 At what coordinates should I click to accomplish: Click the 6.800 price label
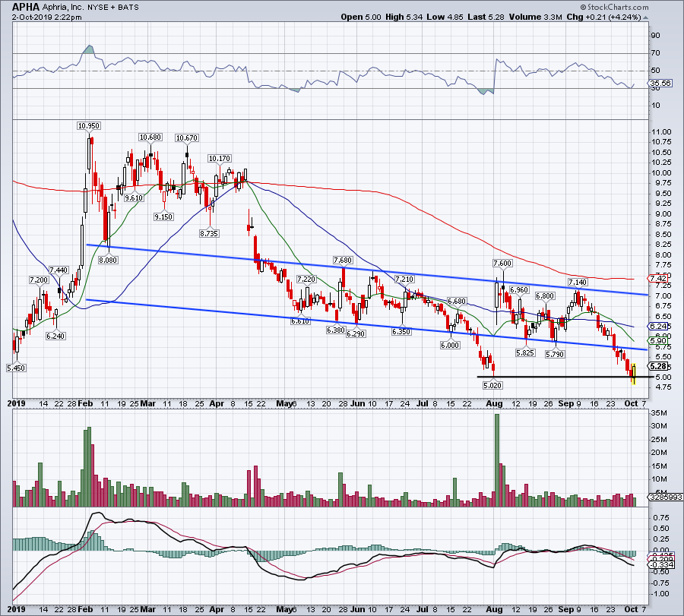click(x=545, y=296)
